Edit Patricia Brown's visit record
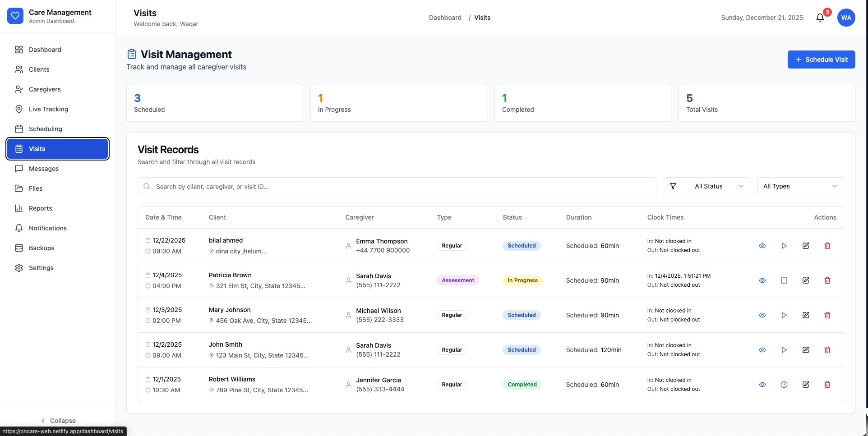 806,280
